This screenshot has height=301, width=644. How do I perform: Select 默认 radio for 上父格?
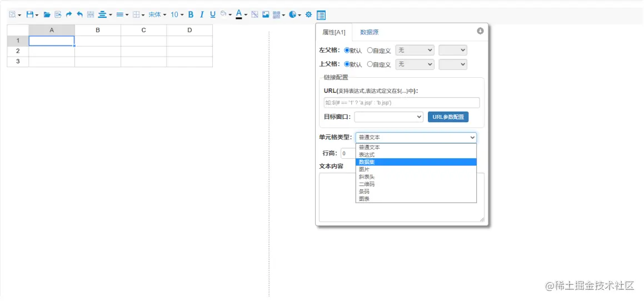(347, 64)
